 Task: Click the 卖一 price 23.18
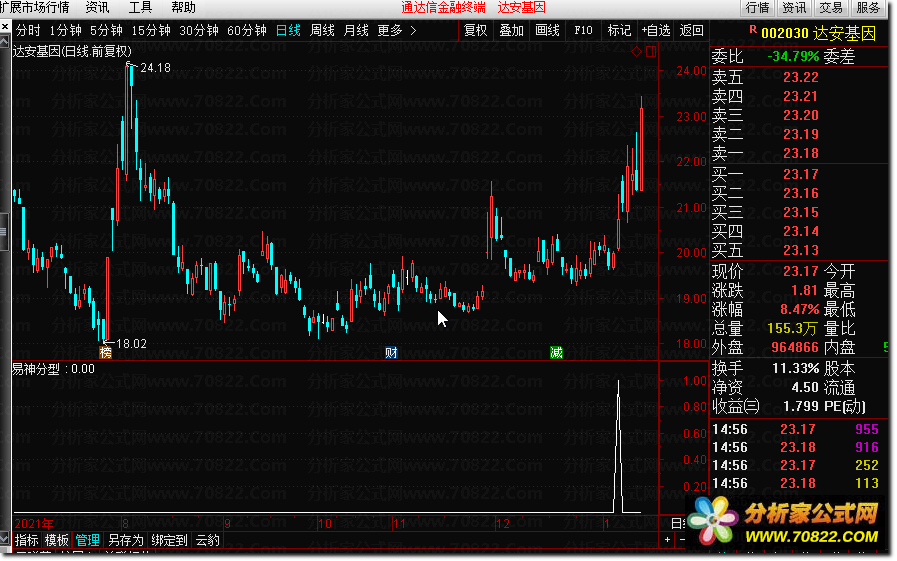[x=800, y=153]
